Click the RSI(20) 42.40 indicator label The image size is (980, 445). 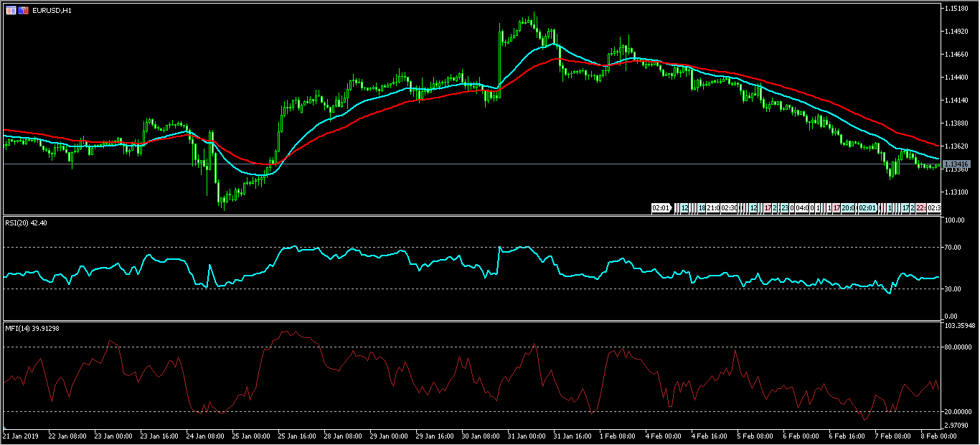coord(27,222)
